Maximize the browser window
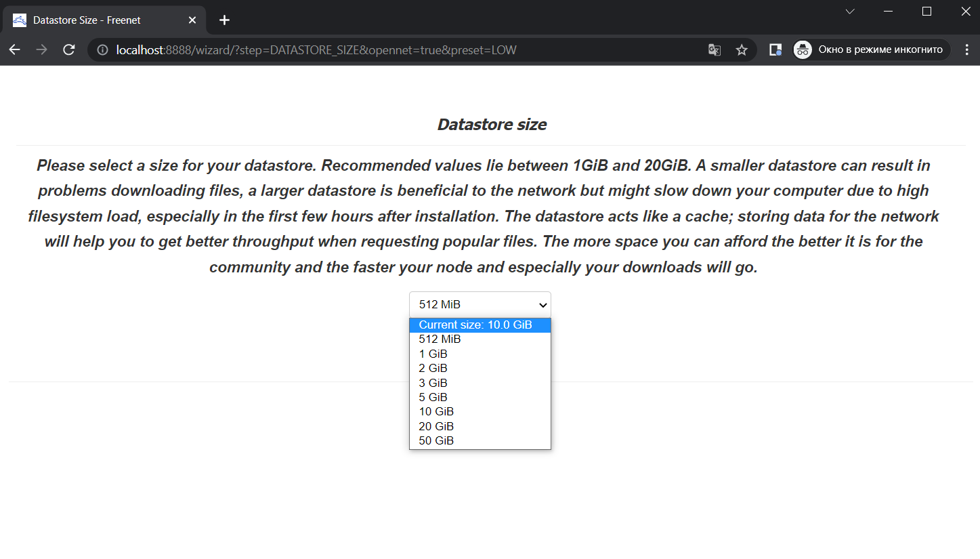Image resolution: width=980 pixels, height=559 pixels. (x=927, y=12)
